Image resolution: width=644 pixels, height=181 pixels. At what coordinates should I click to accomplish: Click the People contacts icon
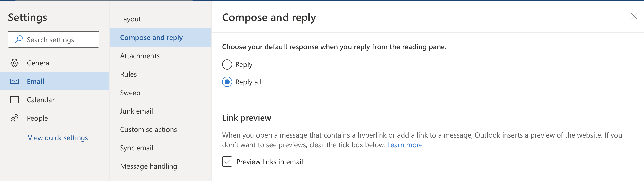[x=15, y=118]
